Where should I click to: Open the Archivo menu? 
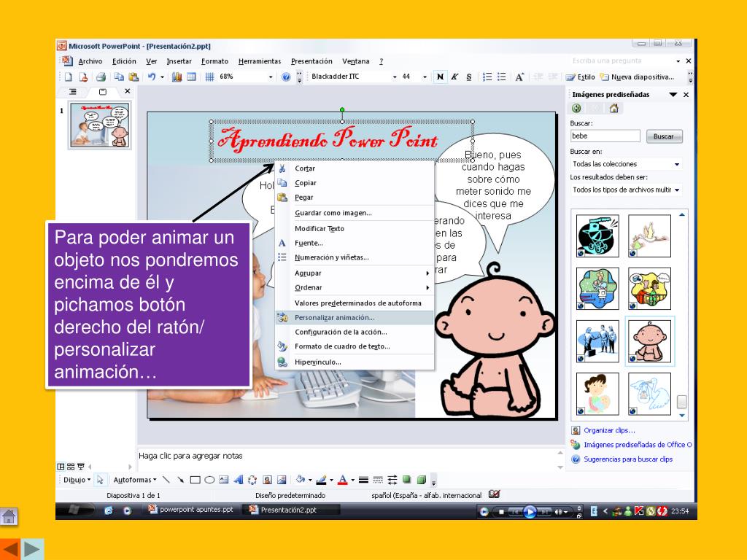[90, 61]
